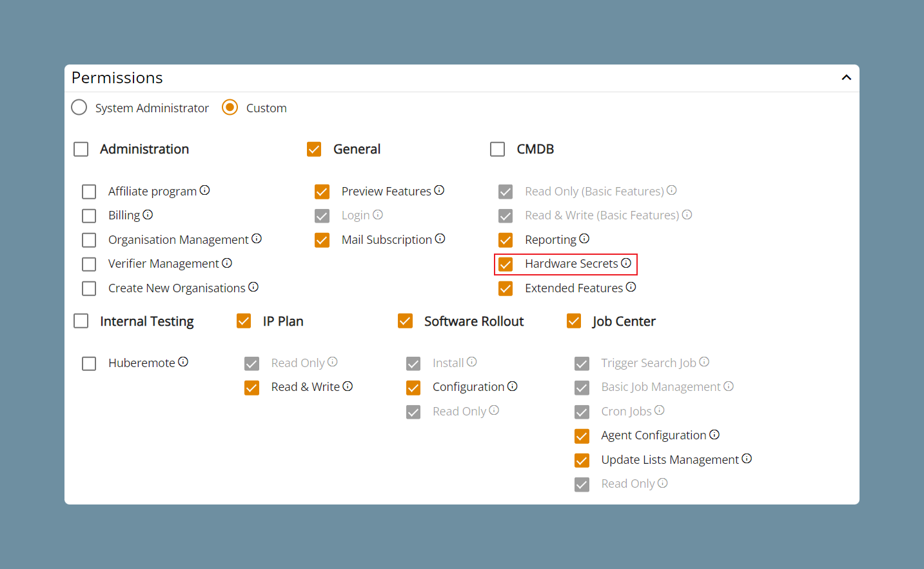Click the info icon next to Extended Features
924x569 pixels.
pos(631,287)
